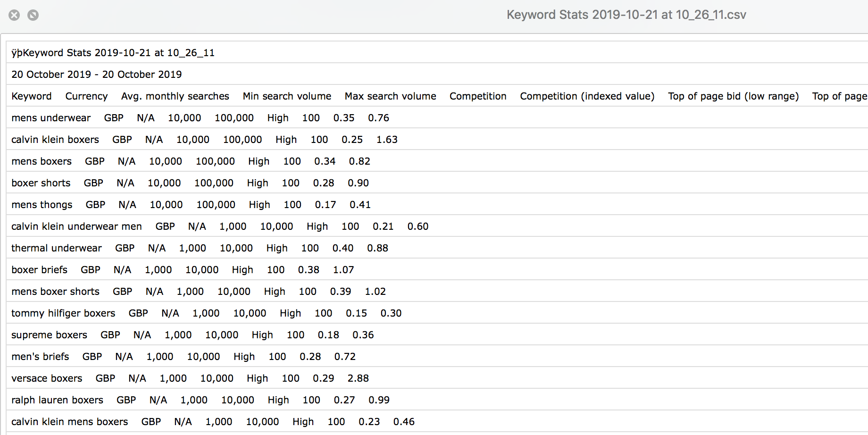Select the 2.88 value in versace row
The image size is (868, 435).
[358, 378]
